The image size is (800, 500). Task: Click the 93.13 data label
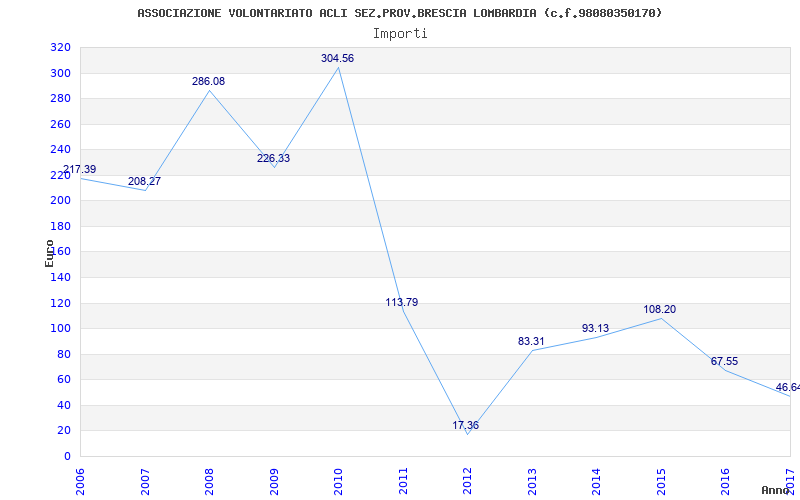[595, 329]
